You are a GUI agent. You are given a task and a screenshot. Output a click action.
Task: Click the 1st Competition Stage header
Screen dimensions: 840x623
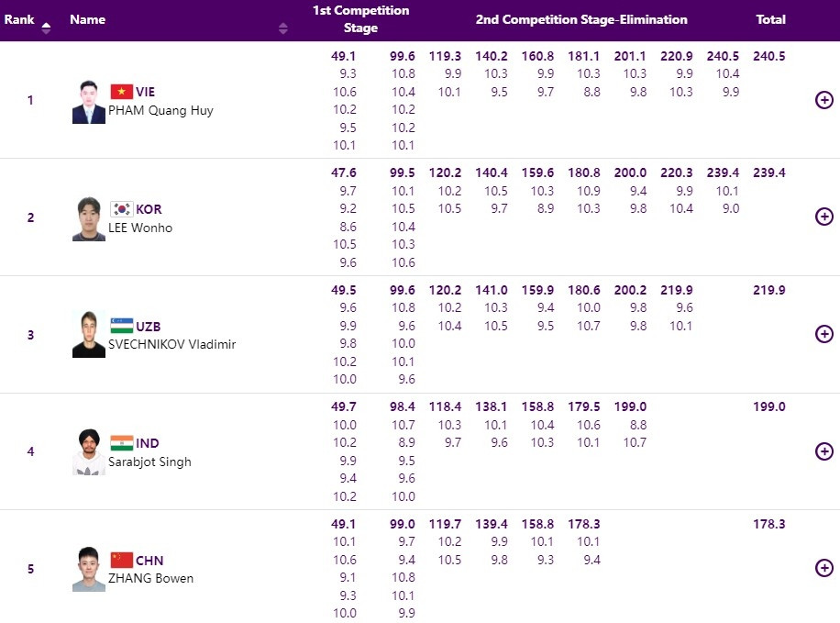point(360,19)
